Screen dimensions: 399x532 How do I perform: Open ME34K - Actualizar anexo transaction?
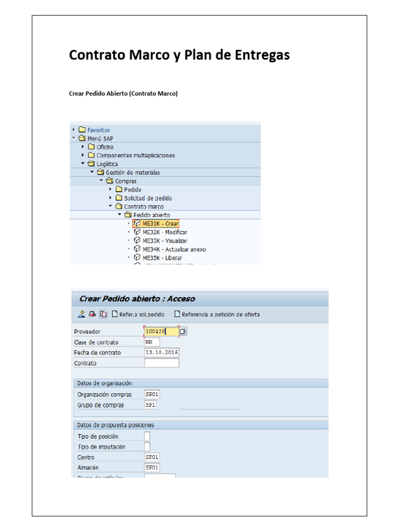click(x=175, y=249)
